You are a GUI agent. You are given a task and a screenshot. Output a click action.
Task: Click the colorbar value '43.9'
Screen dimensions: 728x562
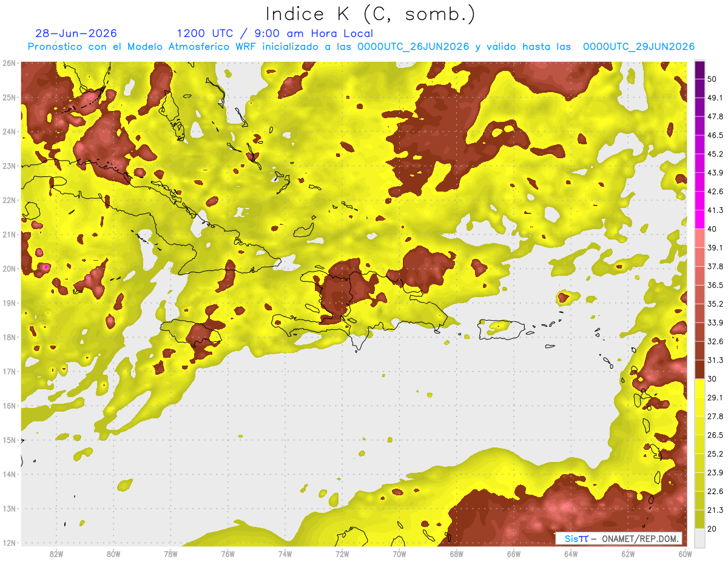pos(715,173)
